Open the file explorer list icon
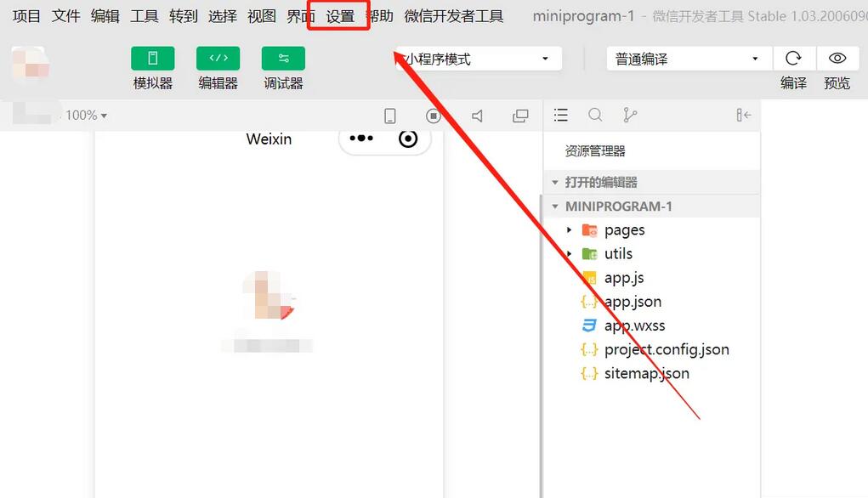This screenshot has width=868, height=498. [561, 115]
